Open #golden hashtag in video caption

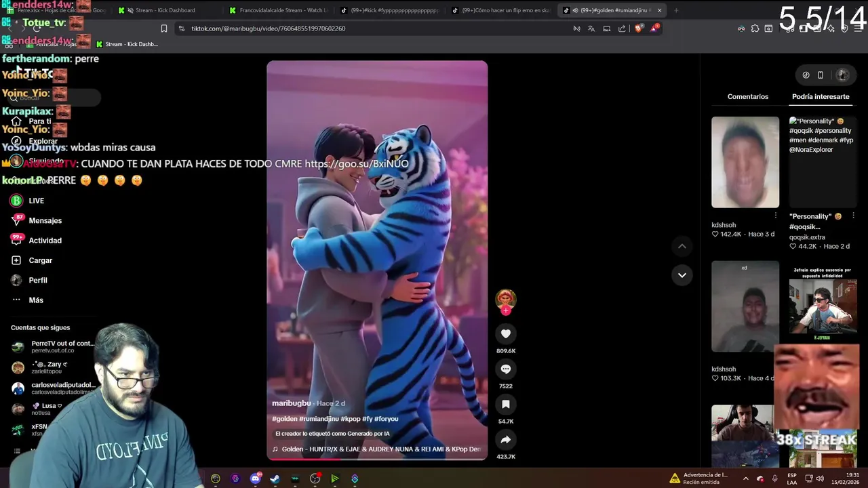[x=284, y=419]
